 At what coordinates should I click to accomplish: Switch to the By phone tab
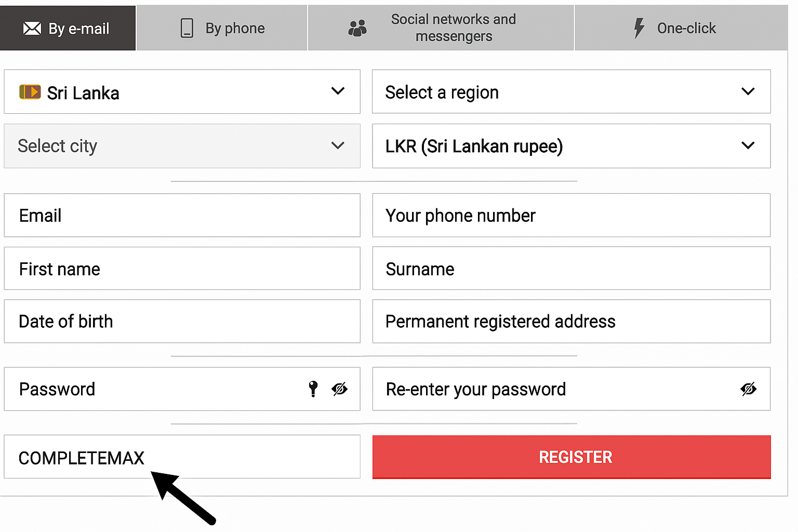222,28
